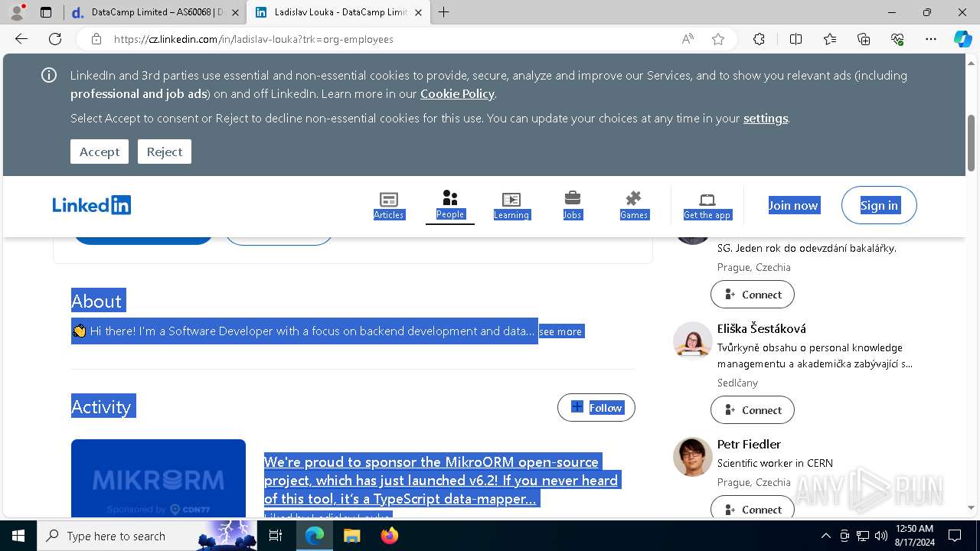Open the Extensions puzzle icon
This screenshot has width=980, height=551.
pyautogui.click(x=759, y=39)
